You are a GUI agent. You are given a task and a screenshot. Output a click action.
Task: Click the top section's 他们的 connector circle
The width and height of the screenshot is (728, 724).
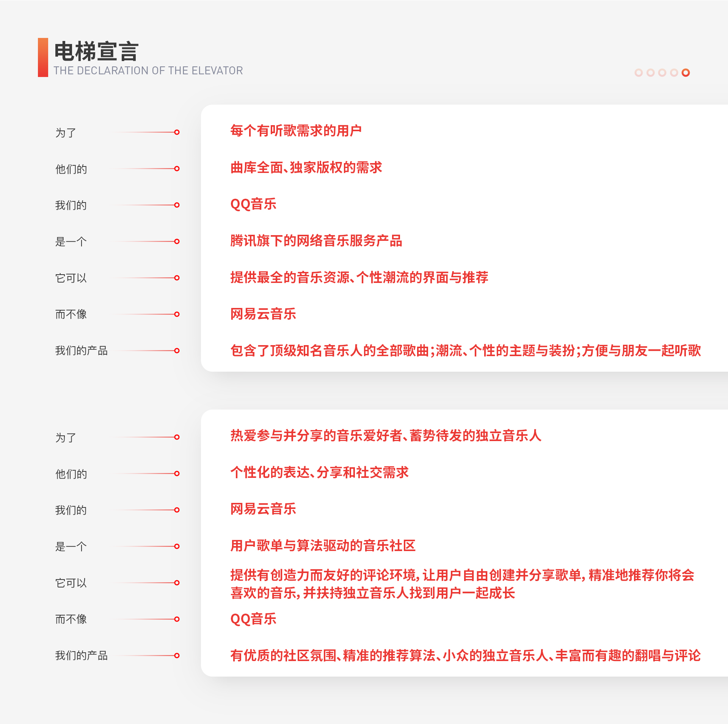click(177, 168)
